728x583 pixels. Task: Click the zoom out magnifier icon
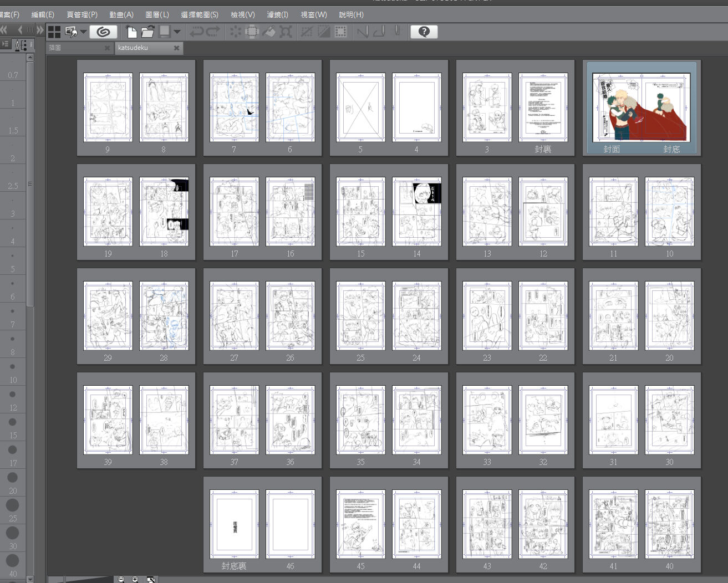121,579
